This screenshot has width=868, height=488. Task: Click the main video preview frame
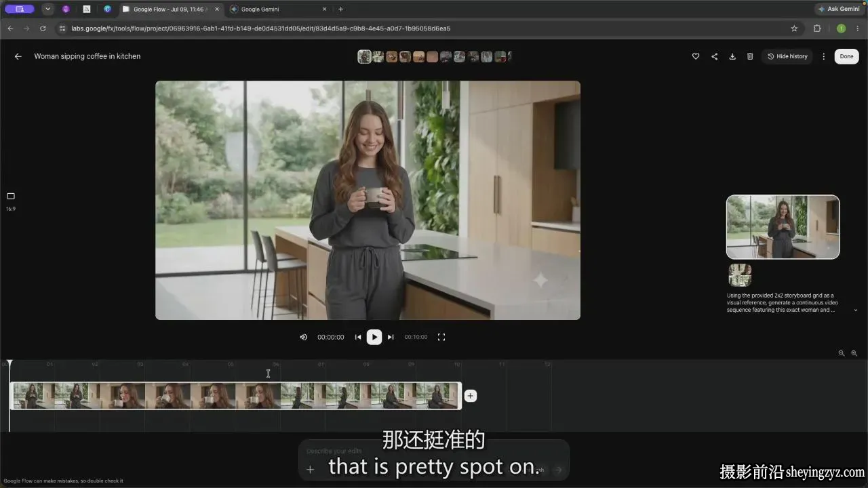[368, 201]
